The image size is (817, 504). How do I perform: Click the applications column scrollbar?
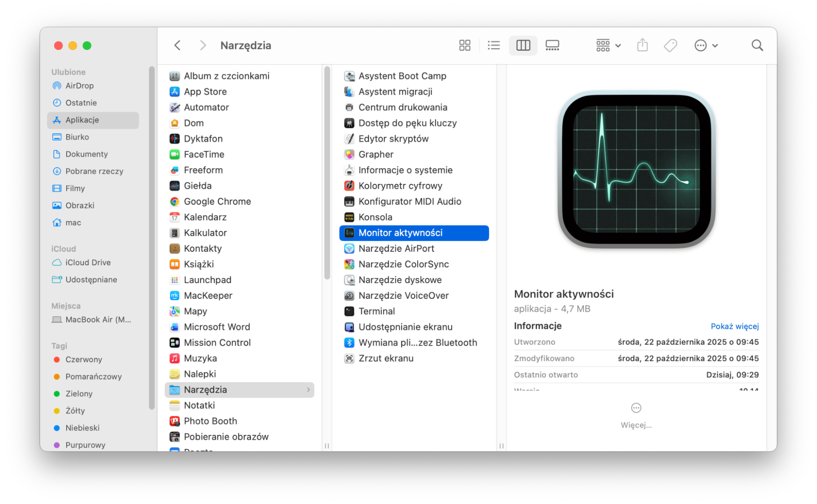point(327,173)
